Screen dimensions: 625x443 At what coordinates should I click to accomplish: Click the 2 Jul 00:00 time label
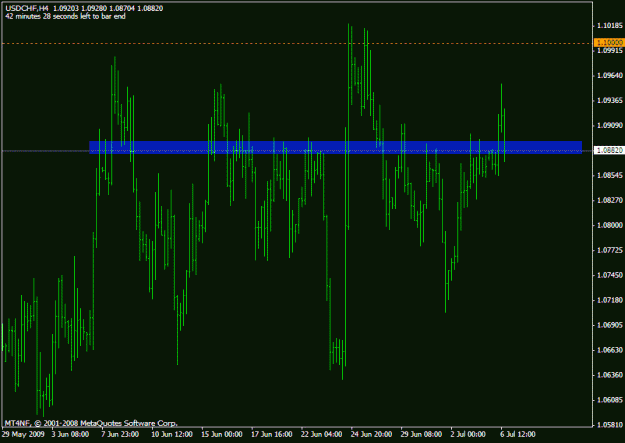pos(468,434)
